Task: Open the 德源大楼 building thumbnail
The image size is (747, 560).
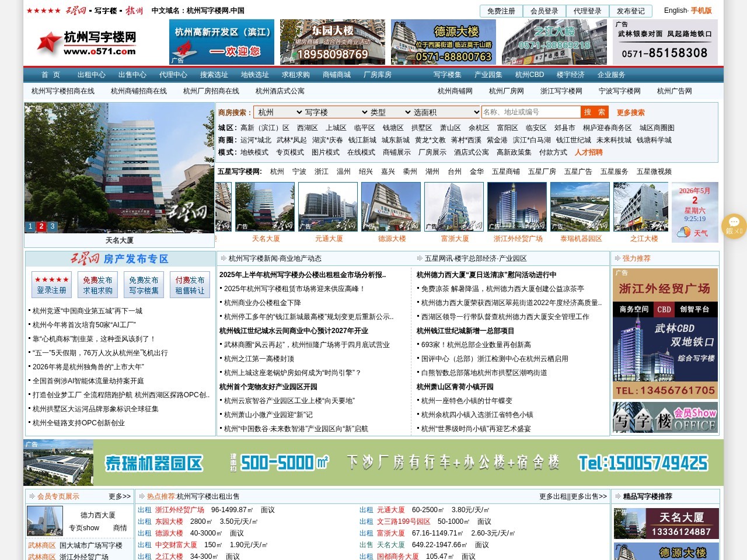Action: point(391,206)
